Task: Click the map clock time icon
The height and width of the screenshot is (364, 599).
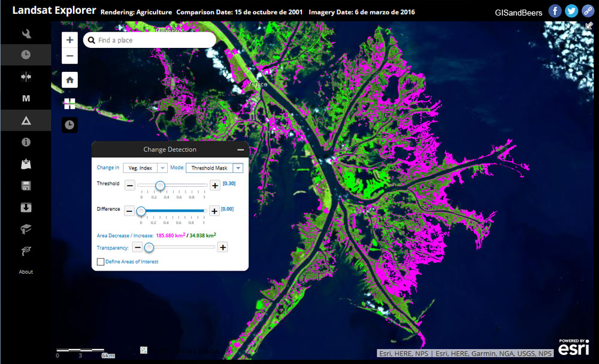Action: [69, 125]
